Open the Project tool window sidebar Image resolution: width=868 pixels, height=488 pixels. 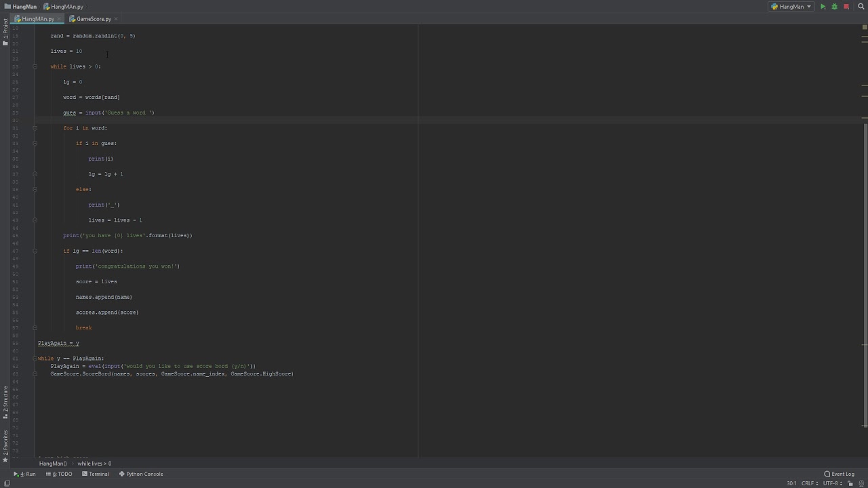tap(5, 32)
